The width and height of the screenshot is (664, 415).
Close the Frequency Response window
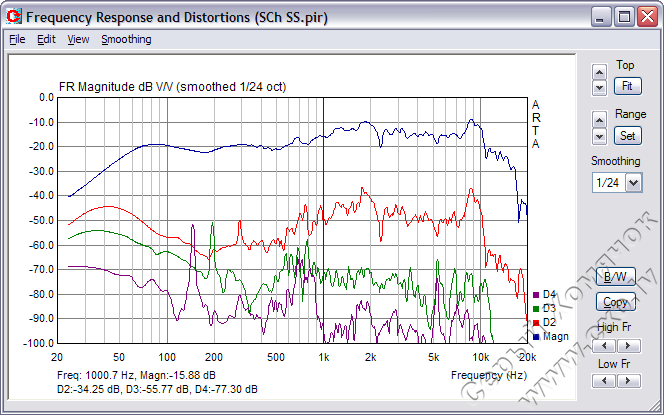[648, 17]
